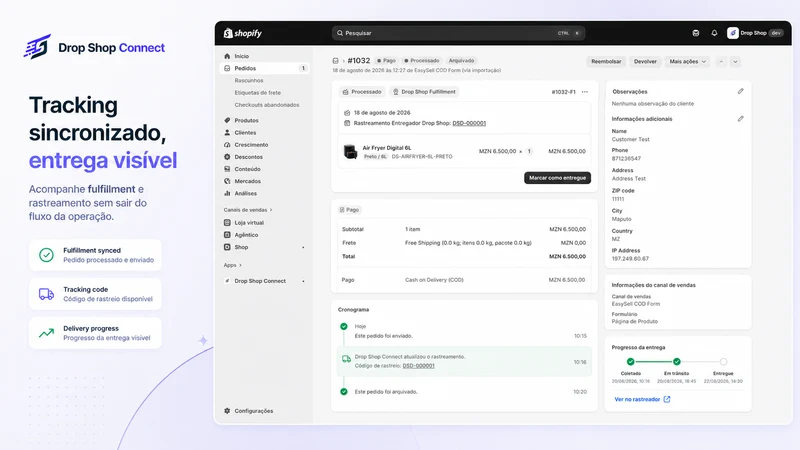
Task: Expand Canais de vendas section
Action: point(248,210)
